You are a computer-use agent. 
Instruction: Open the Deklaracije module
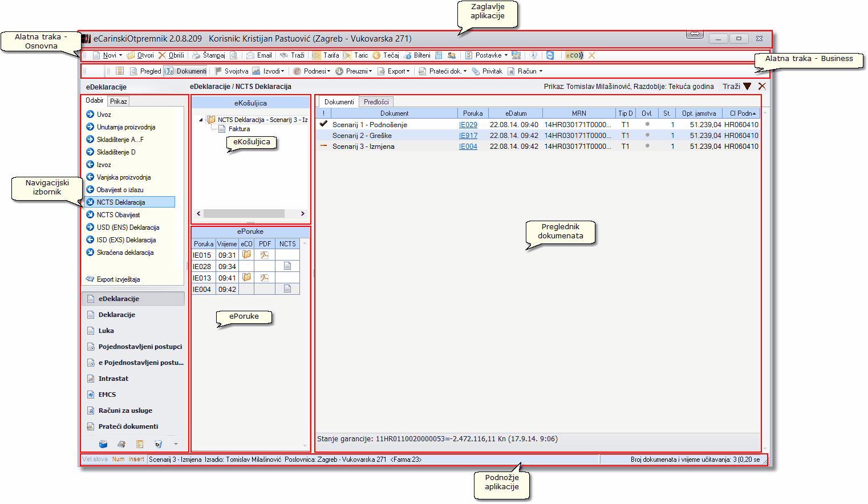coord(133,315)
